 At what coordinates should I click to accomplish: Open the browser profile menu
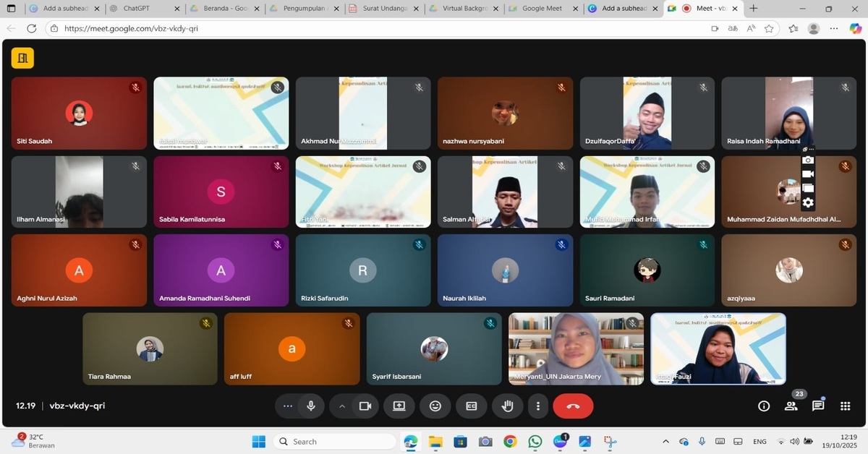[x=813, y=28]
